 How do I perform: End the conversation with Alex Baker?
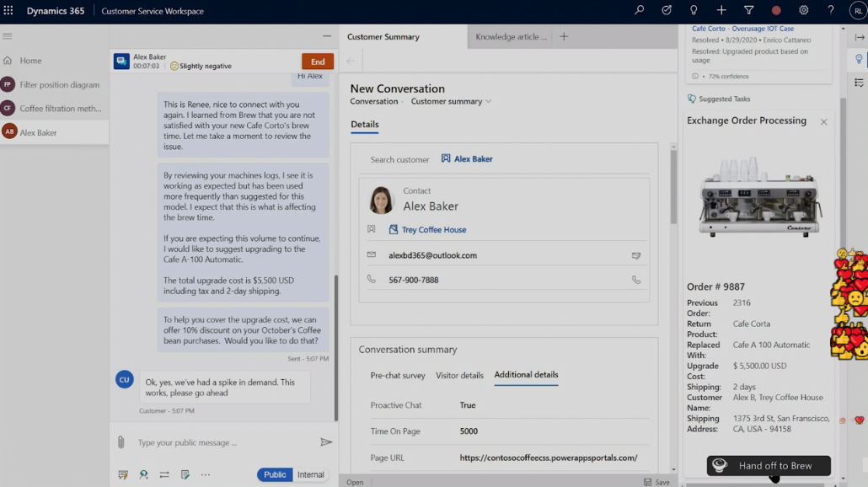[318, 62]
